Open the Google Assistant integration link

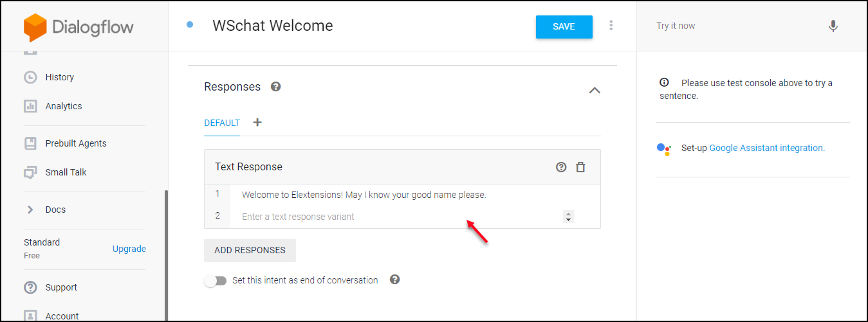(766, 148)
